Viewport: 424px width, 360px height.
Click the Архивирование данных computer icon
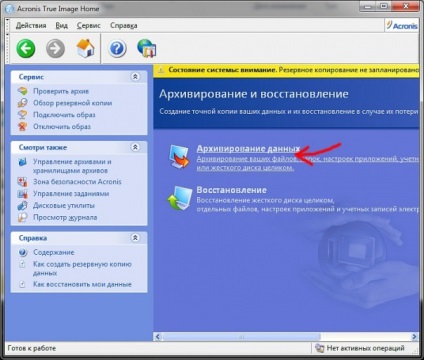click(179, 157)
